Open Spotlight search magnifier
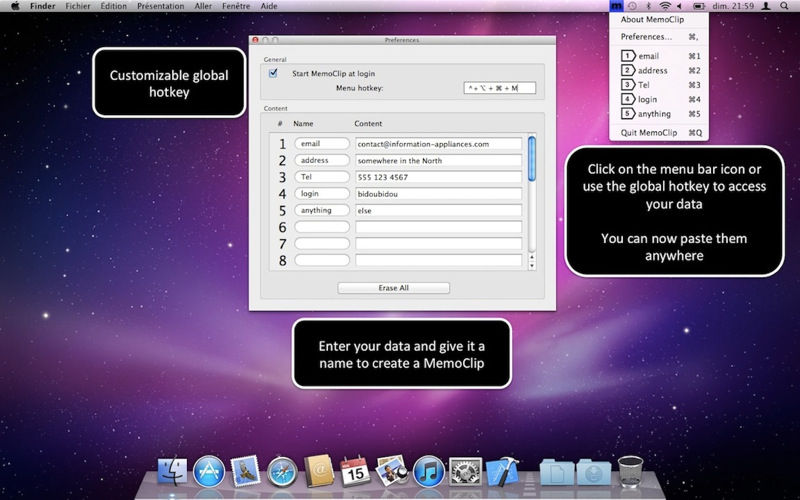Screen dimensions: 800x500 click(x=784, y=6)
